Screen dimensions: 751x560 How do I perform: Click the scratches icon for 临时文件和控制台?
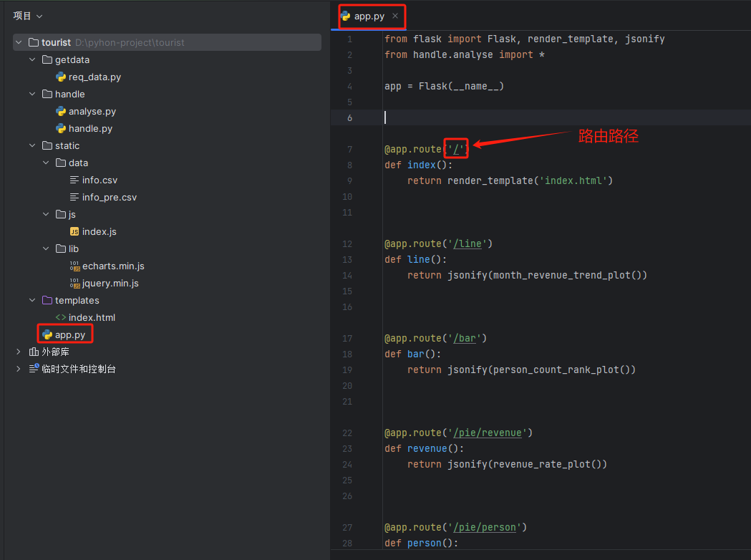(34, 370)
